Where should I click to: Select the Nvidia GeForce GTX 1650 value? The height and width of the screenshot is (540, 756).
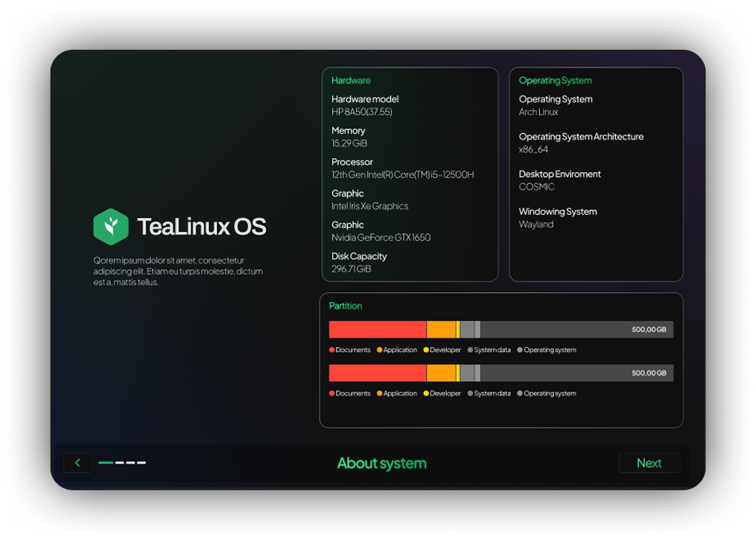point(381,238)
